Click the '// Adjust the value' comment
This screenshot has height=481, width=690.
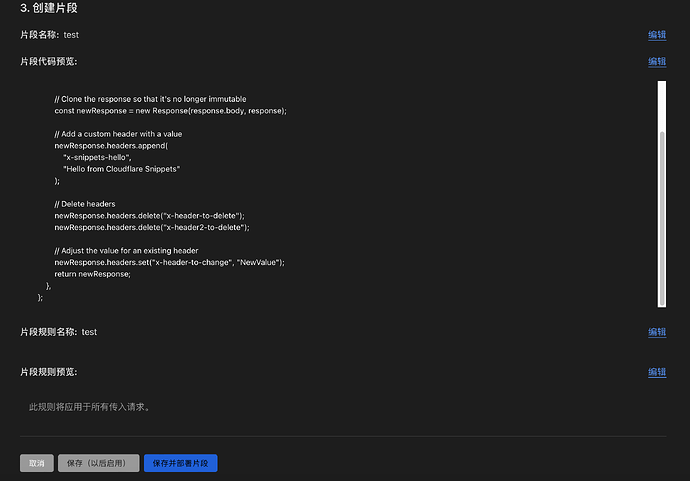(126, 250)
